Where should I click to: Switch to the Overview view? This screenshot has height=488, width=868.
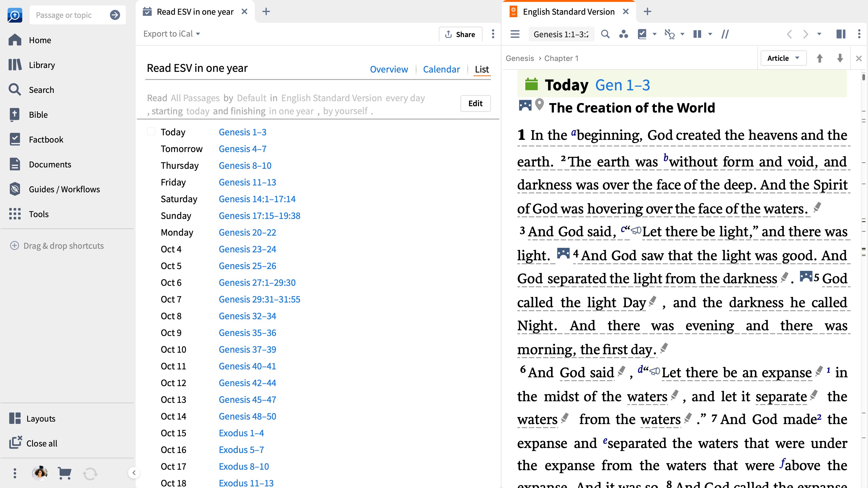(x=389, y=69)
